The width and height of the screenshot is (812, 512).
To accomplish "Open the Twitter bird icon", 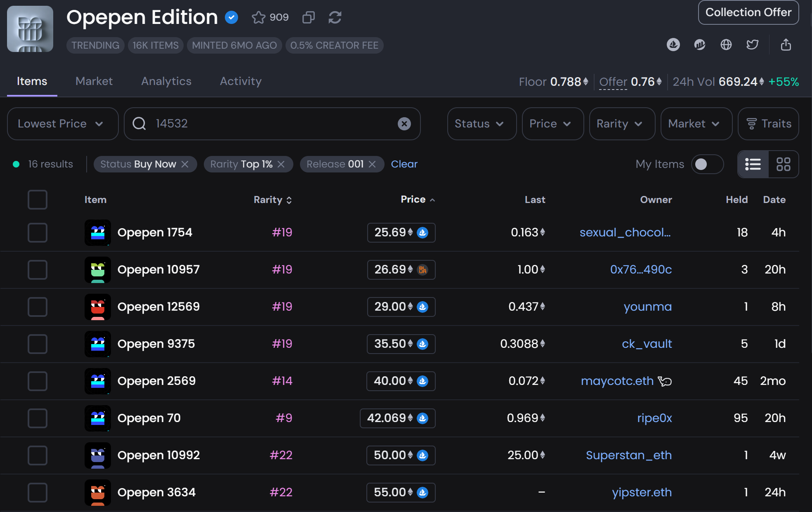I will pyautogui.click(x=752, y=45).
